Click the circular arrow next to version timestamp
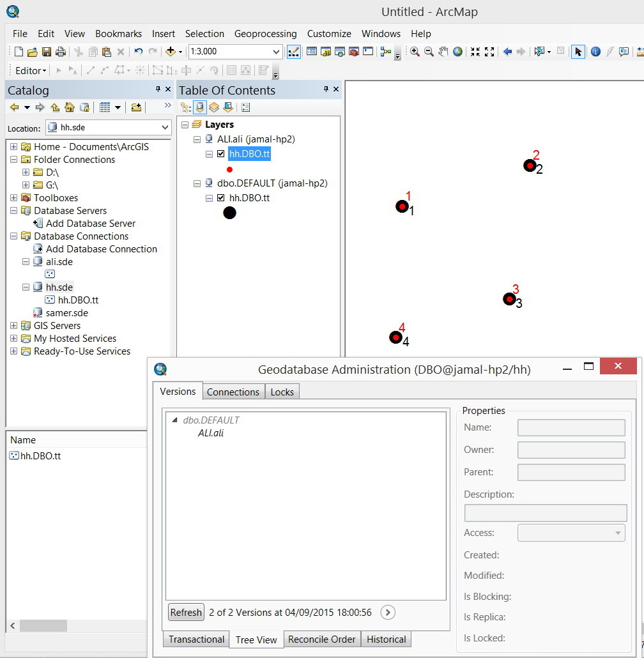This screenshot has width=644, height=658. pyautogui.click(x=388, y=613)
